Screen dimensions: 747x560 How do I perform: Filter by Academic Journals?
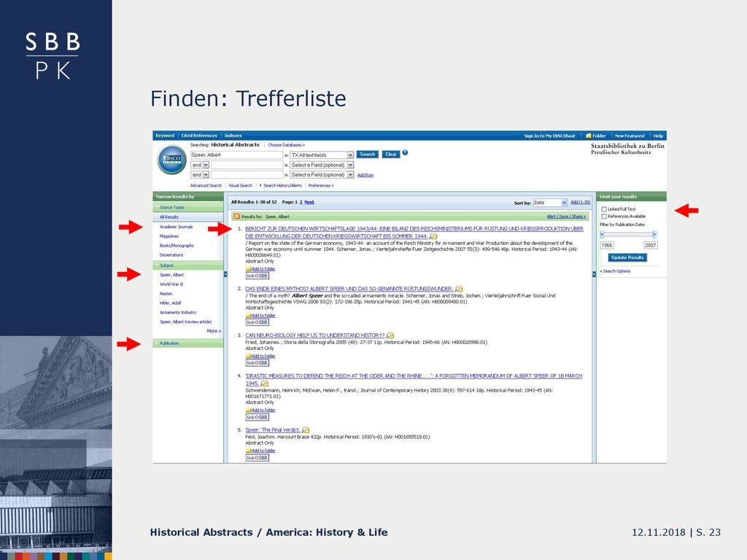click(x=177, y=227)
